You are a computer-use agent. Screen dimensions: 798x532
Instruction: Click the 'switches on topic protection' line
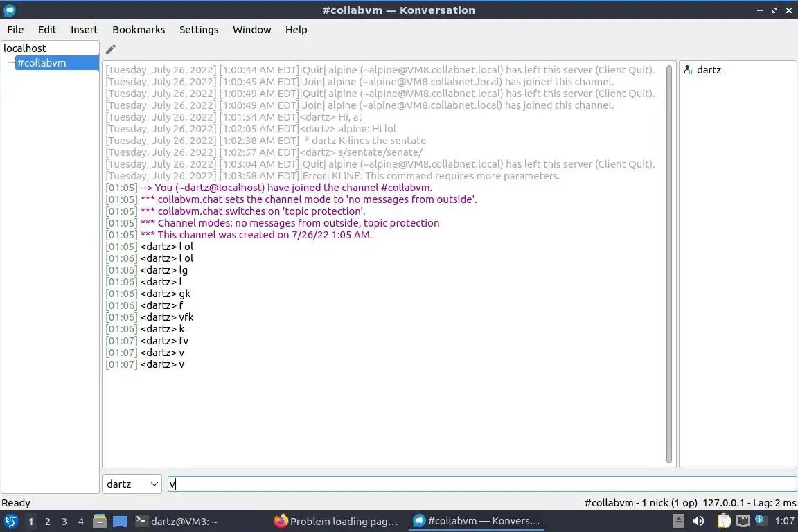pos(235,211)
